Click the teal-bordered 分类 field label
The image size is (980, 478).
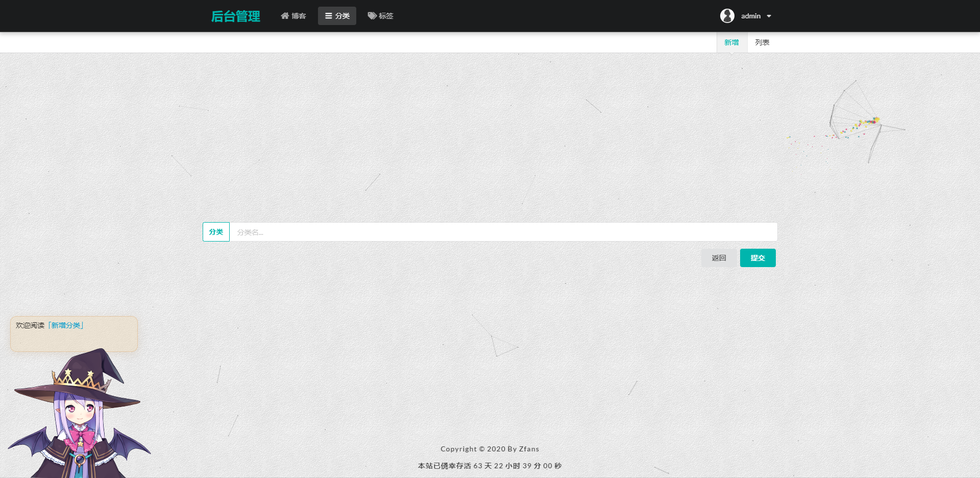(x=216, y=232)
